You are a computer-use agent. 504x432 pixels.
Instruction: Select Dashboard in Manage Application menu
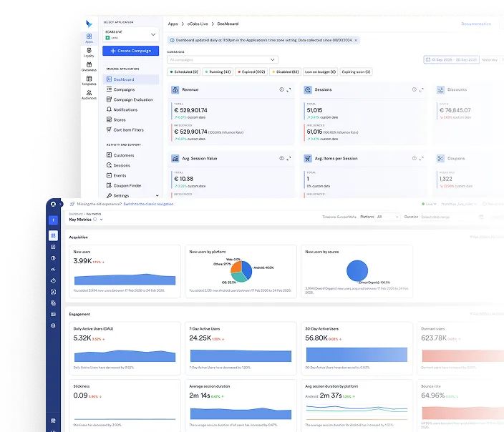[x=131, y=79]
